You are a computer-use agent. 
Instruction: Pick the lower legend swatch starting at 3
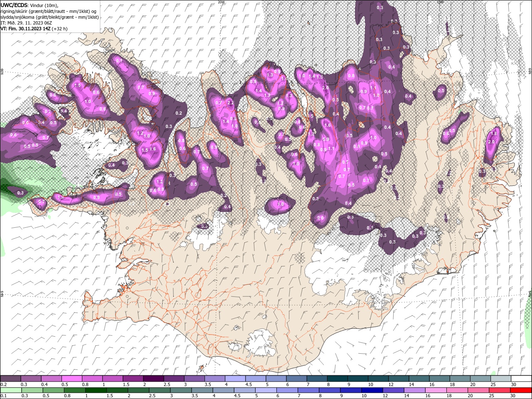pos(180,390)
